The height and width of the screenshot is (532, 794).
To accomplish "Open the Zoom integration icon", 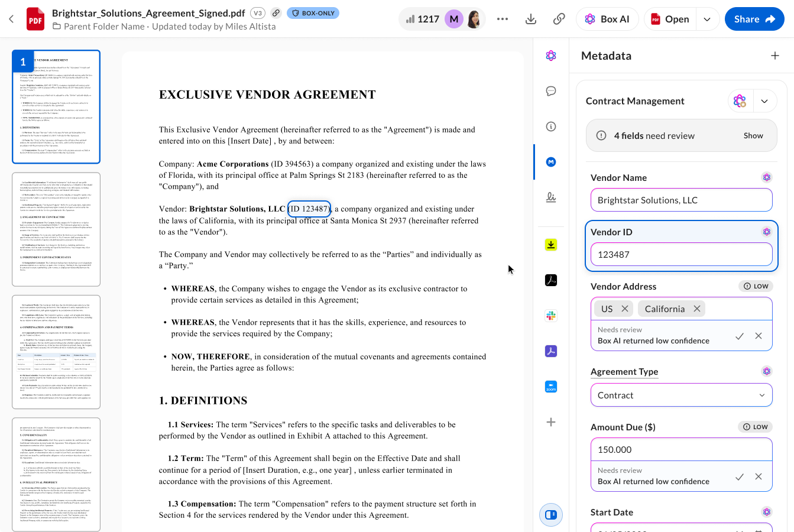I will (x=550, y=386).
